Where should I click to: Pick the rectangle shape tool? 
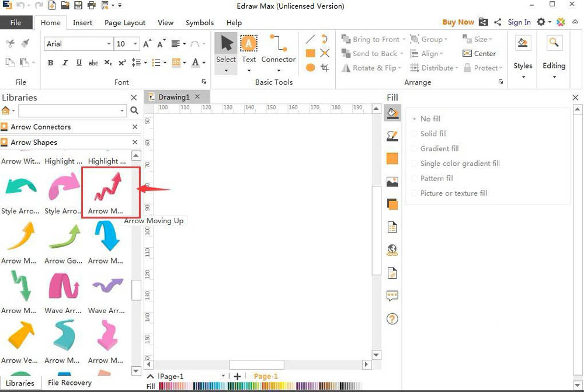(310, 53)
